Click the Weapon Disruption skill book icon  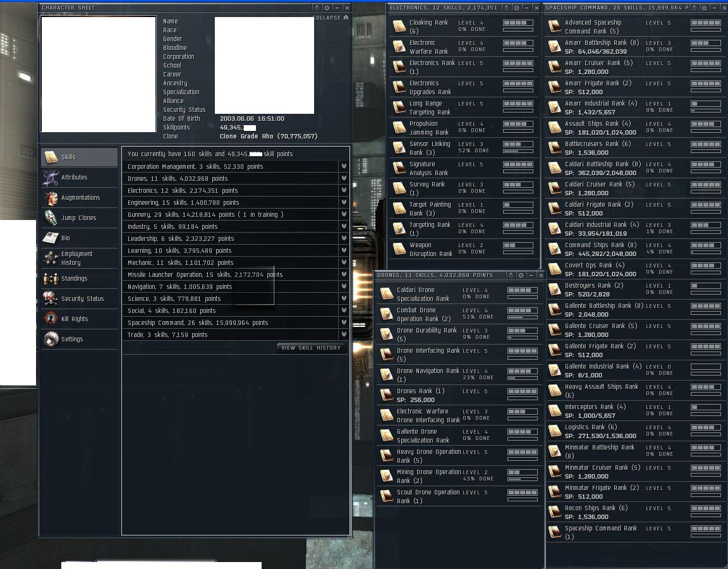click(x=399, y=249)
